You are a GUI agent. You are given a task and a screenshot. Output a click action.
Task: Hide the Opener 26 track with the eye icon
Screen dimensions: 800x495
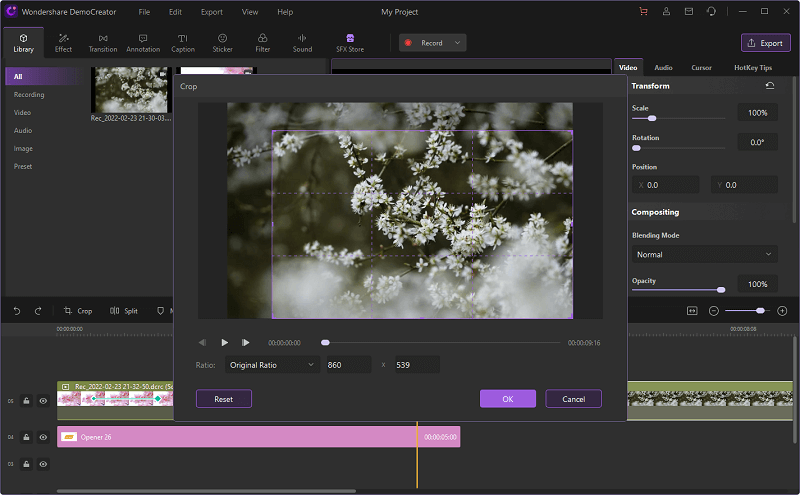[43, 437]
